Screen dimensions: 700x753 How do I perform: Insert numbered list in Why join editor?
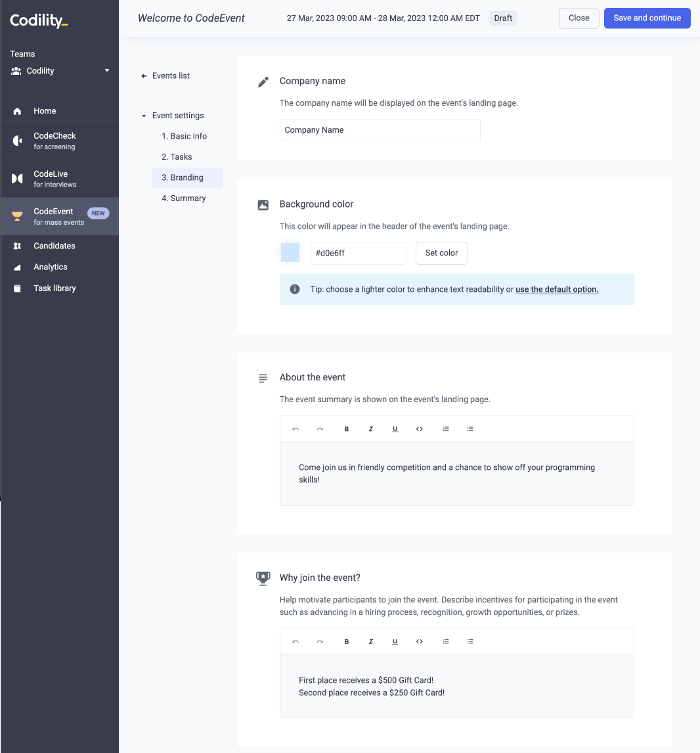446,641
